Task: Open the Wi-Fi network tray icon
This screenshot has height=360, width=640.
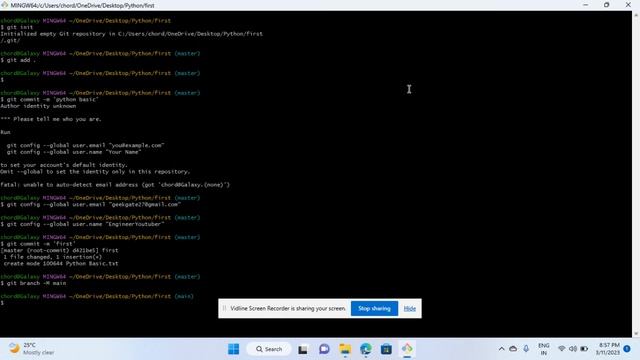Action: point(562,349)
